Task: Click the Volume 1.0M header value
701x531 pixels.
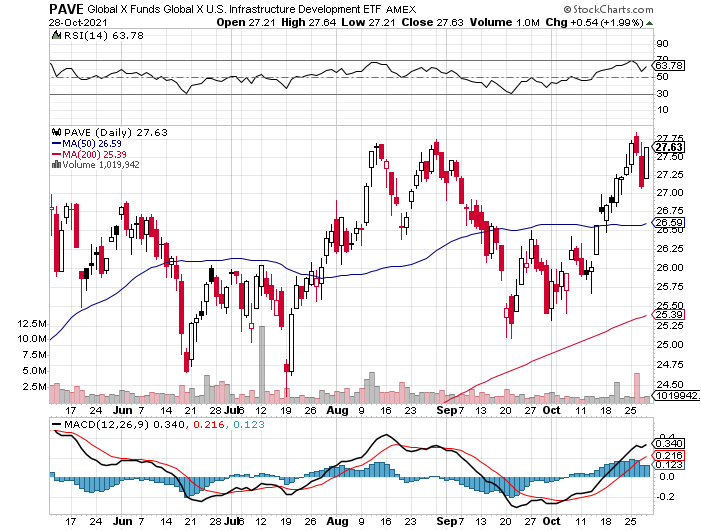Action: pyautogui.click(x=505, y=22)
